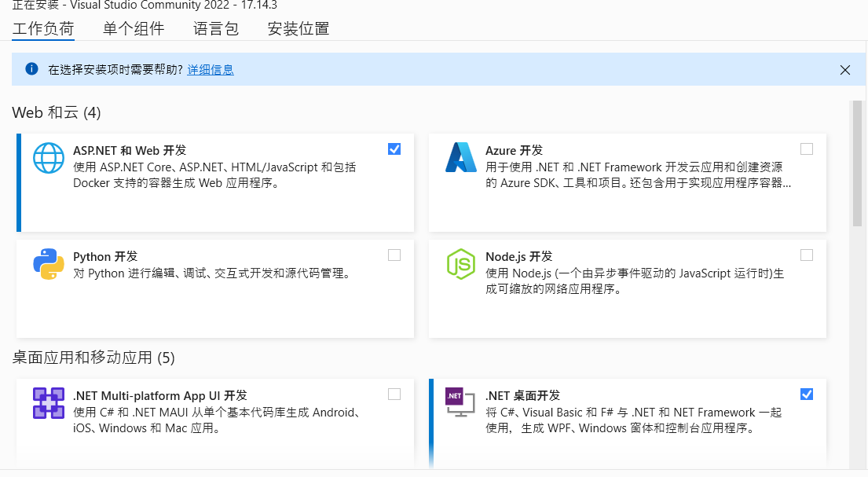This screenshot has height=477, width=868.
Task: Click the ASP.NET globe icon
Action: tap(49, 158)
